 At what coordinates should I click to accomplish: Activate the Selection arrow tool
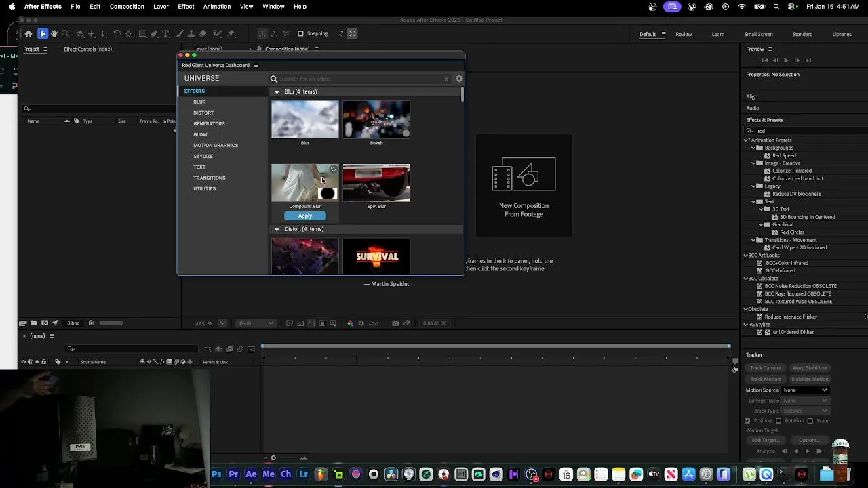click(x=43, y=33)
